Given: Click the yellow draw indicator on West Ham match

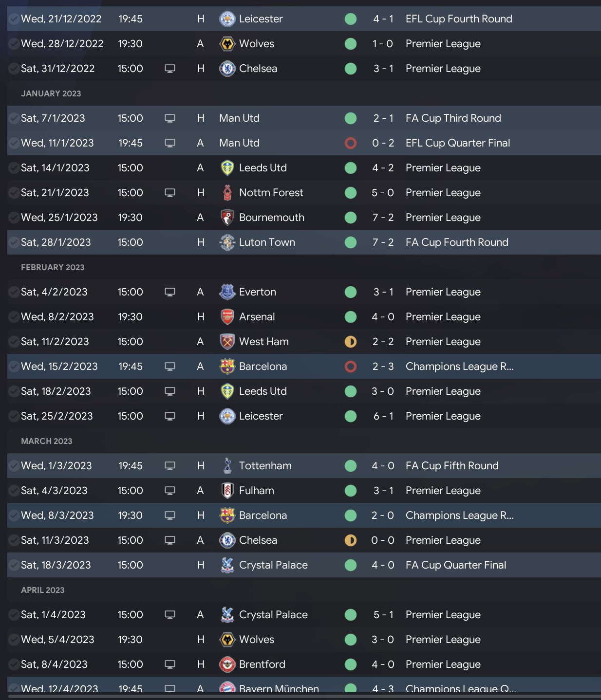Looking at the screenshot, I should tap(351, 342).
